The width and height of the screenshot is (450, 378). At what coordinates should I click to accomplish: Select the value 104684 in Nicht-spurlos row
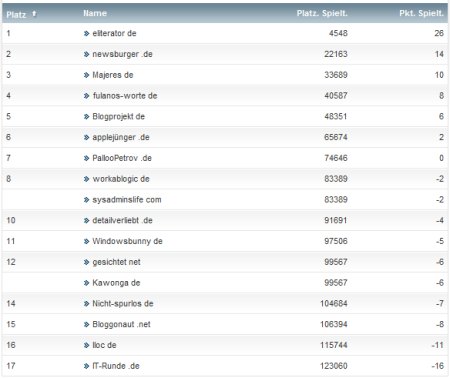(x=334, y=304)
